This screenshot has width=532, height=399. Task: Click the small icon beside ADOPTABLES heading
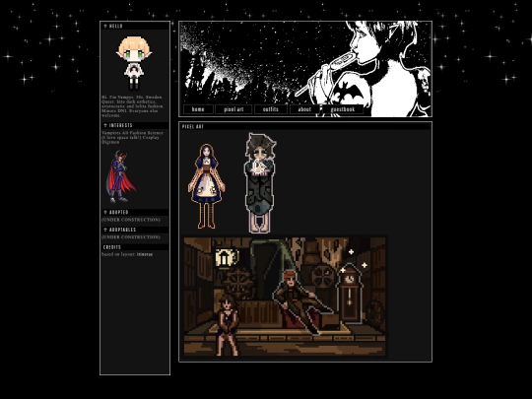tap(105, 230)
